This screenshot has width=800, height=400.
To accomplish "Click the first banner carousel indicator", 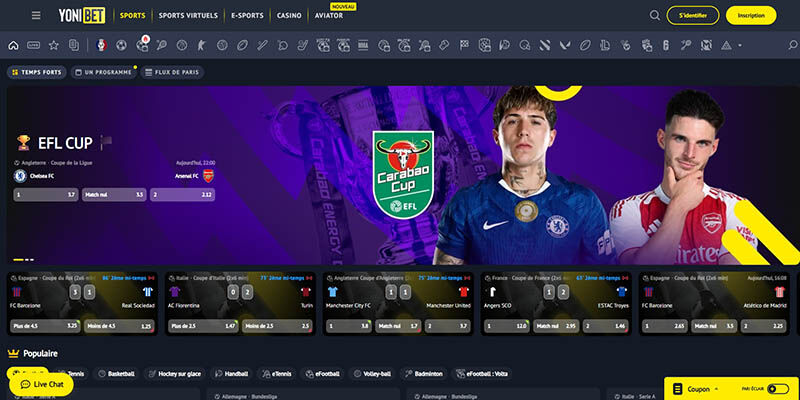I will [x=18, y=260].
